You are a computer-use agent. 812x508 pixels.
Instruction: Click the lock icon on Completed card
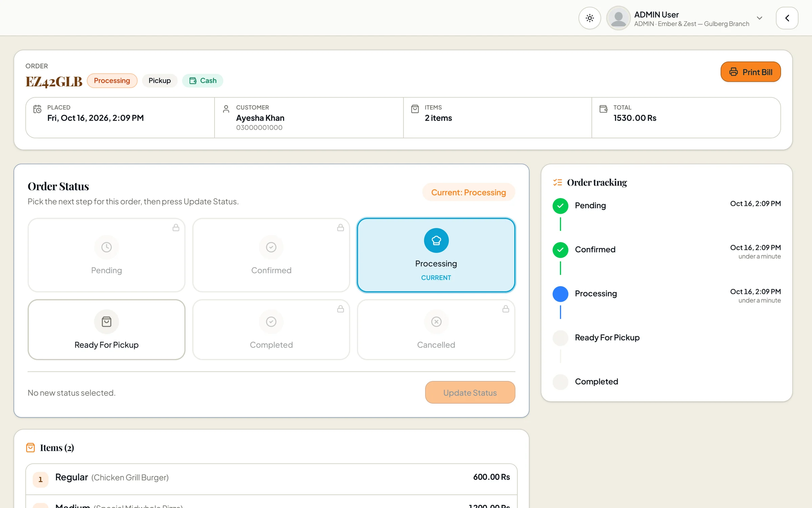click(341, 309)
